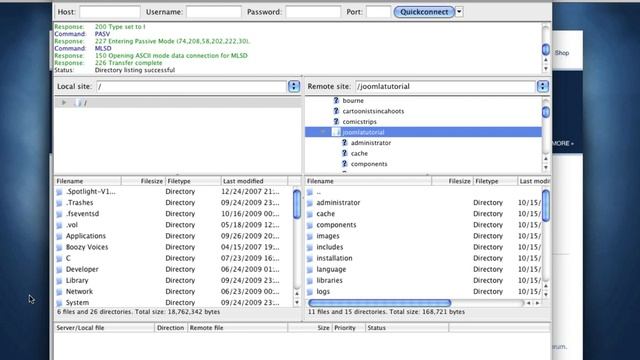
Task: Click folder icon of .Trashes local entry
Action: tap(60, 203)
